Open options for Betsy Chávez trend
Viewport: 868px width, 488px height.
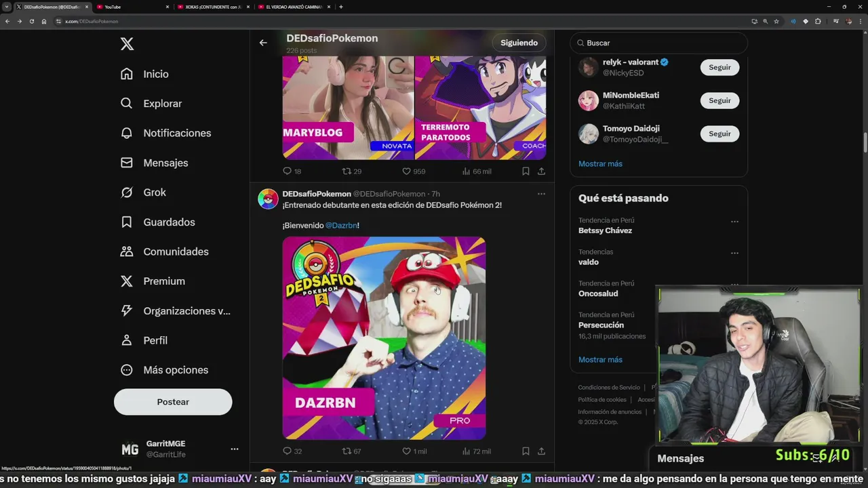coord(734,222)
